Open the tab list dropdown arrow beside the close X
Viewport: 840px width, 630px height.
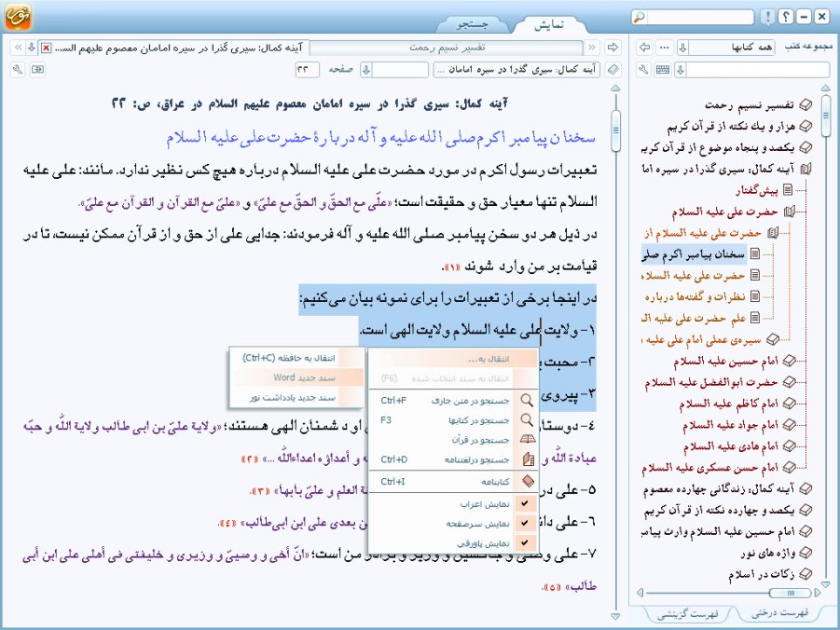point(32,48)
